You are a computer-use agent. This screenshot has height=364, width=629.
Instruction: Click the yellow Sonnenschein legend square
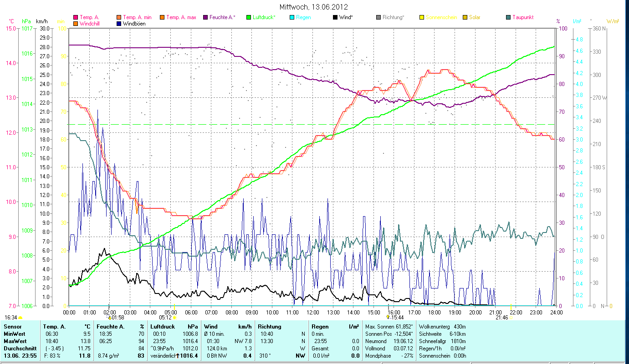(422, 17)
